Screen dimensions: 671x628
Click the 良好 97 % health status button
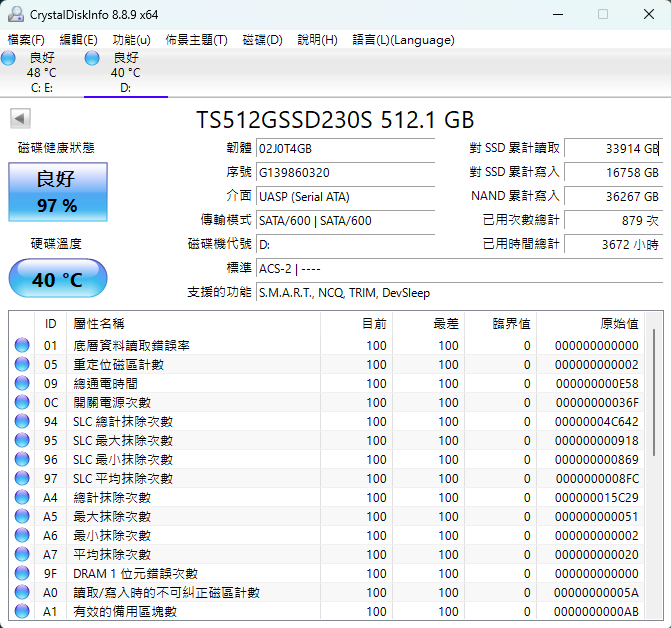pyautogui.click(x=58, y=192)
